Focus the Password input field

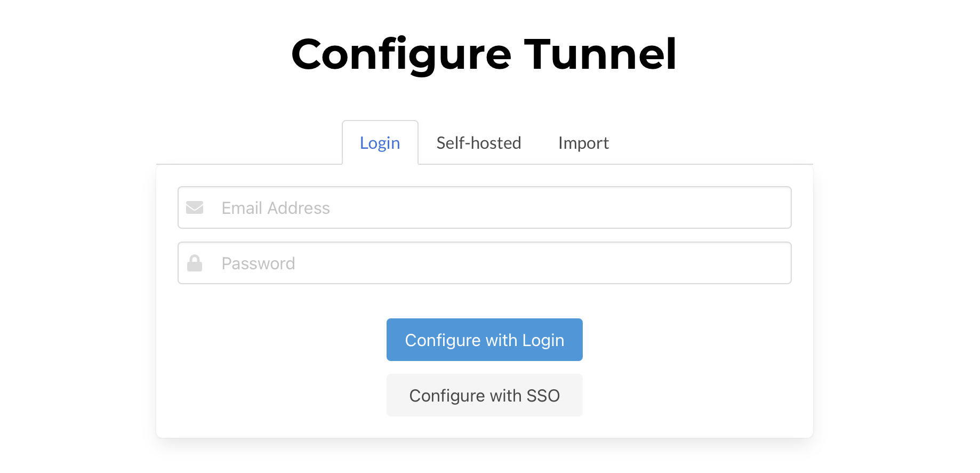tap(484, 263)
